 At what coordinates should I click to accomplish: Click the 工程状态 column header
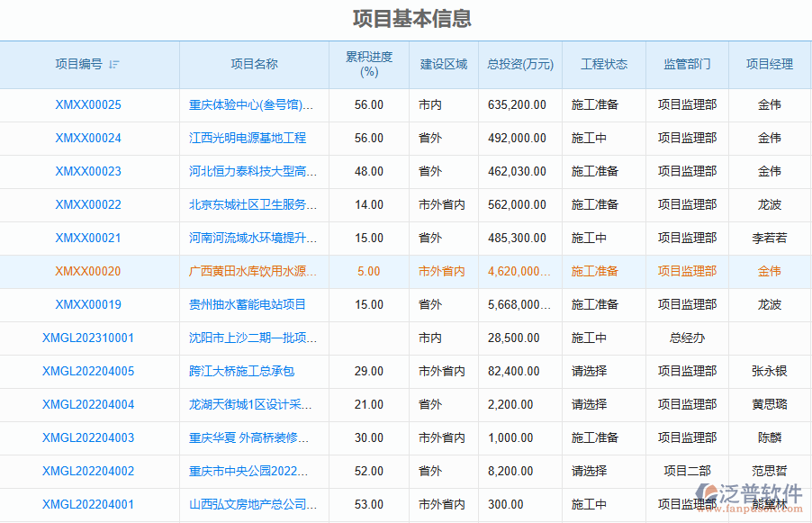(604, 64)
